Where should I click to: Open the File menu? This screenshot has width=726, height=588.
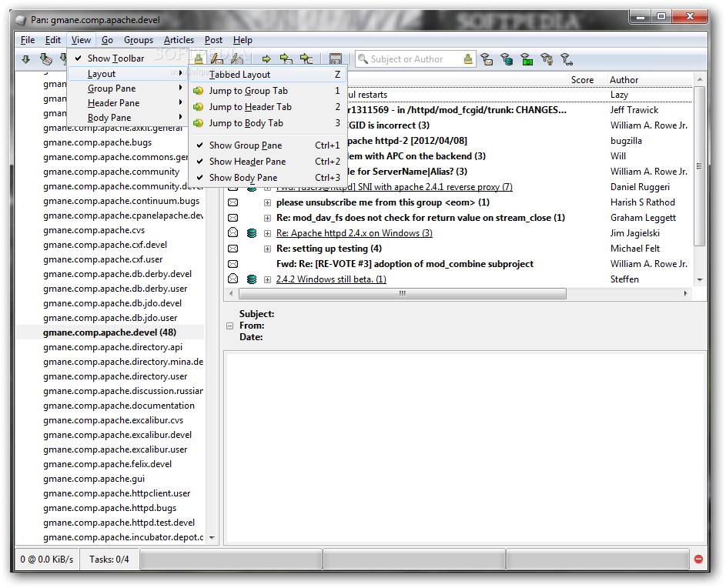click(x=28, y=40)
